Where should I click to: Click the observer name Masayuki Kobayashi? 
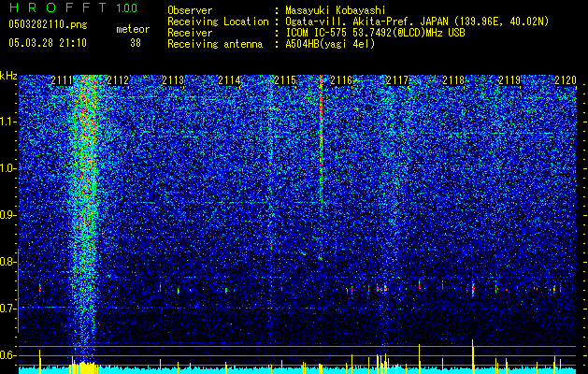336,10
